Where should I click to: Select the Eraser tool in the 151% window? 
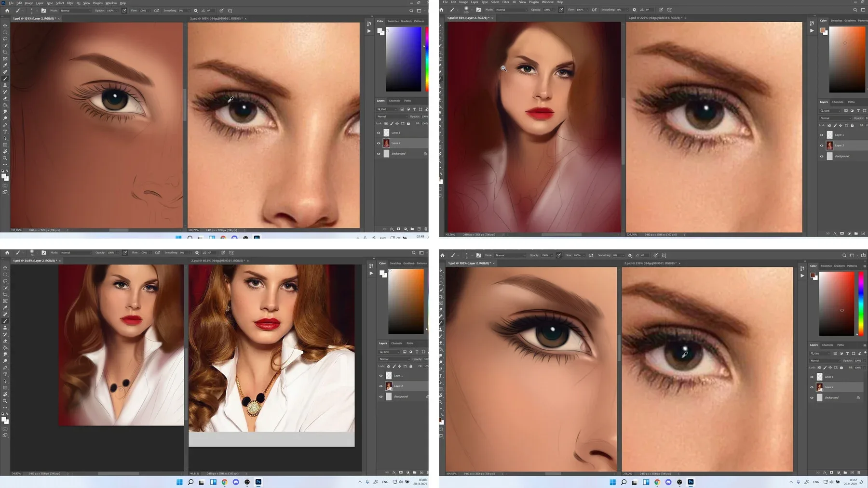(x=5, y=98)
